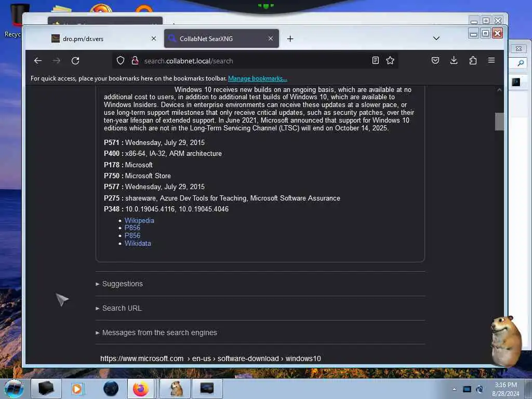Open the downloads arrow icon
This screenshot has width=532, height=399.
(x=454, y=61)
